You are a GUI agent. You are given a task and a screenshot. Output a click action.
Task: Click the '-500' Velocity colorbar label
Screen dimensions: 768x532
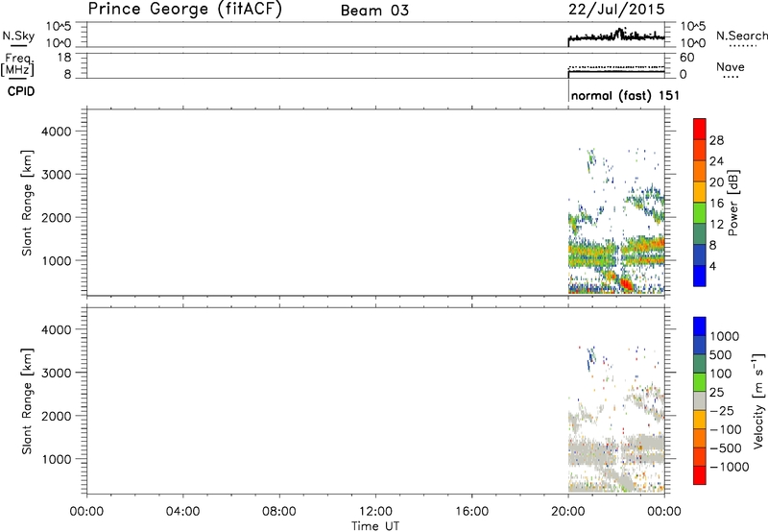pos(726,447)
